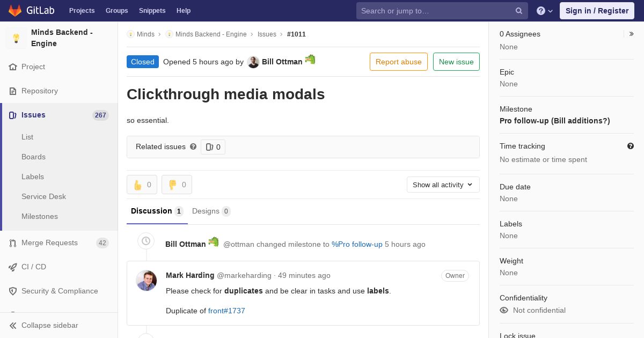This screenshot has height=338, width=644.
Task: Click the Pro follow-up milestone in sidebar
Action: tap(555, 121)
